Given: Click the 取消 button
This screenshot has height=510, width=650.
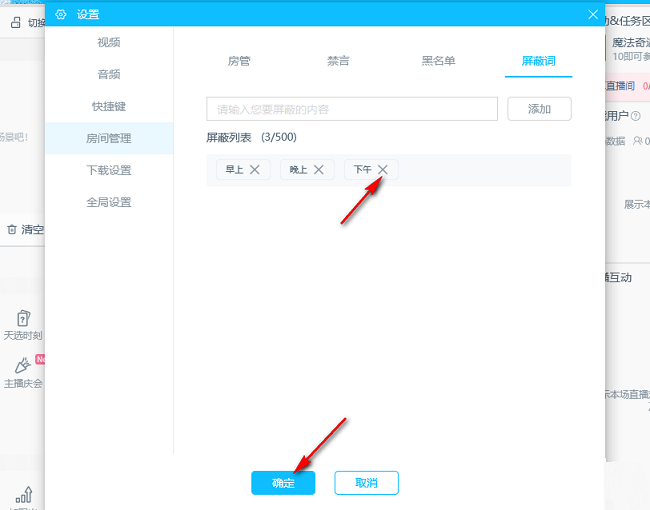Looking at the screenshot, I should click(366, 483).
